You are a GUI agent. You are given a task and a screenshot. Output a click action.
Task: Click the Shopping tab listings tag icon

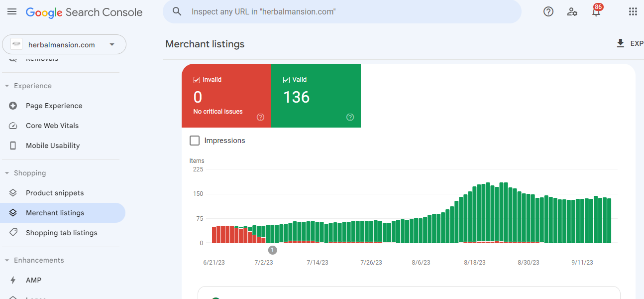(x=13, y=233)
